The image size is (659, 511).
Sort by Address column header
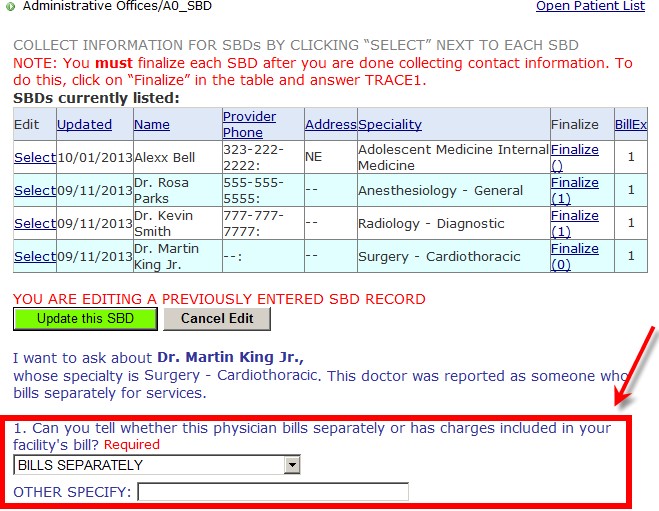(x=330, y=125)
